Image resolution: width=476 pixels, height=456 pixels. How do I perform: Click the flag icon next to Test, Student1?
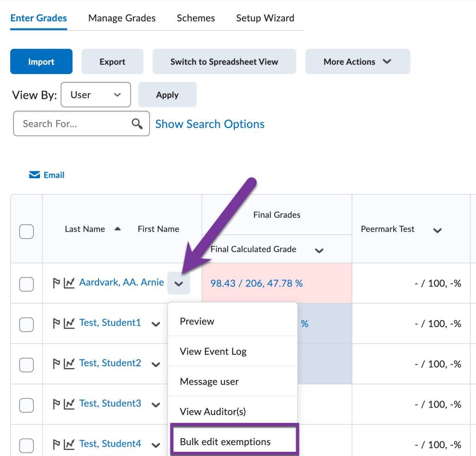[x=57, y=323]
